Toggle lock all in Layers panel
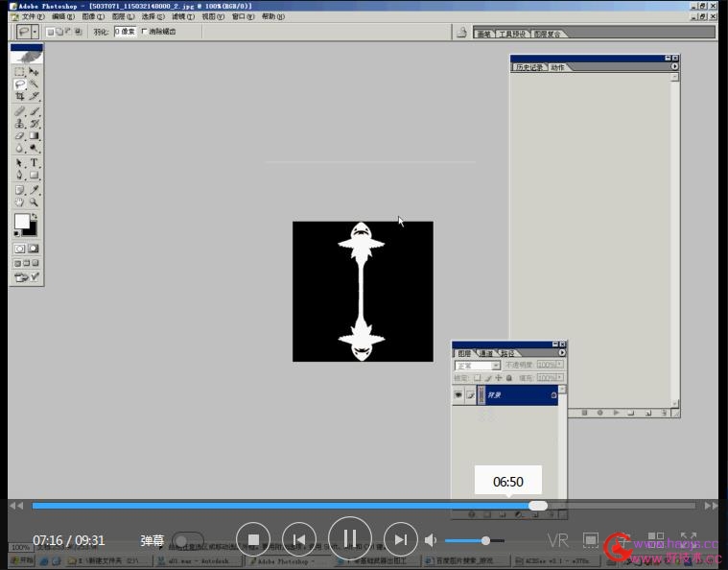 (x=509, y=378)
